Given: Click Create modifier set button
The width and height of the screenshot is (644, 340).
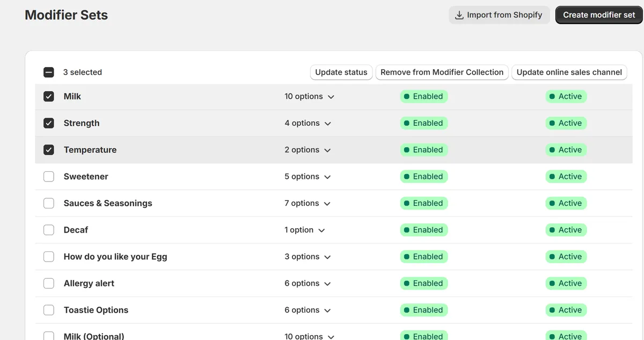Looking at the screenshot, I should click(x=599, y=15).
